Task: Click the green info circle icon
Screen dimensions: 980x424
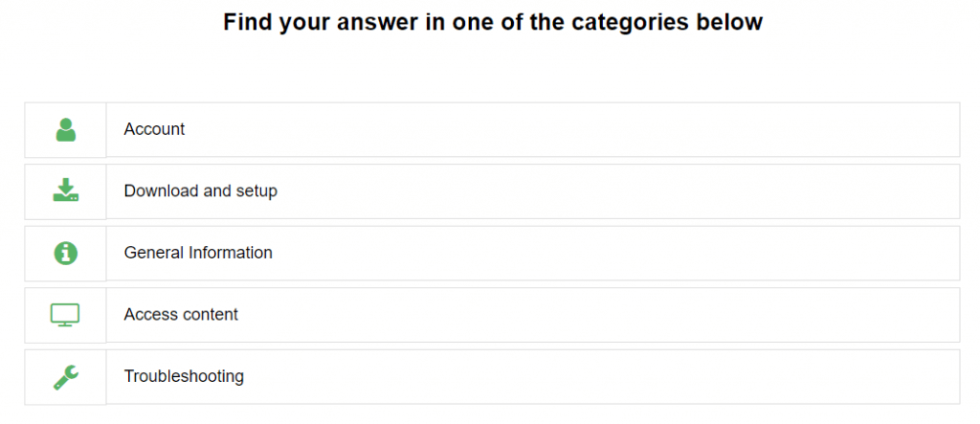Action: (x=66, y=253)
